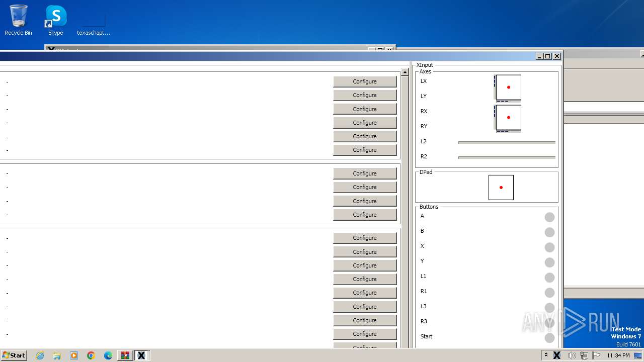Maximize the controller configuration window
The height and width of the screenshot is (362, 644).
point(548,56)
